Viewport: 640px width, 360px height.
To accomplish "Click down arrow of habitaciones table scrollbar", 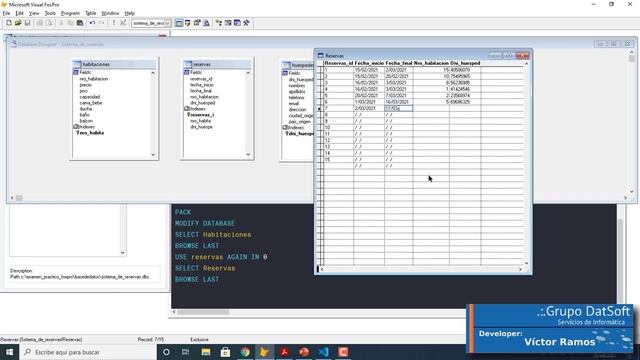I will (153, 155).
